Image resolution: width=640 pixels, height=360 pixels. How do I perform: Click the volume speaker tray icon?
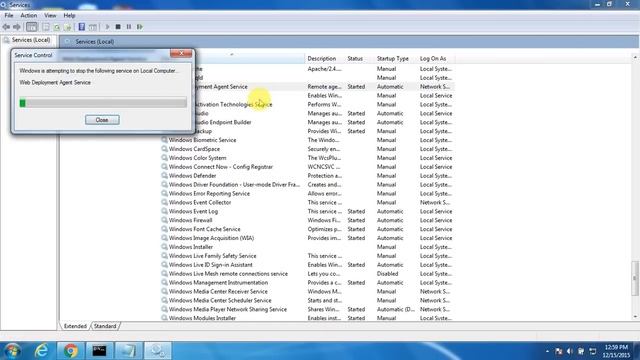coord(570,351)
